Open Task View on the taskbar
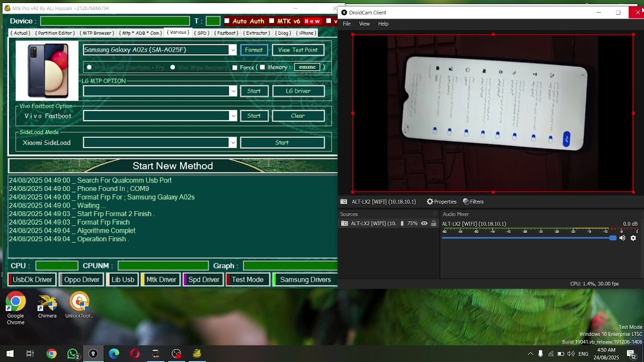The height and width of the screenshot is (362, 644). pos(30,354)
